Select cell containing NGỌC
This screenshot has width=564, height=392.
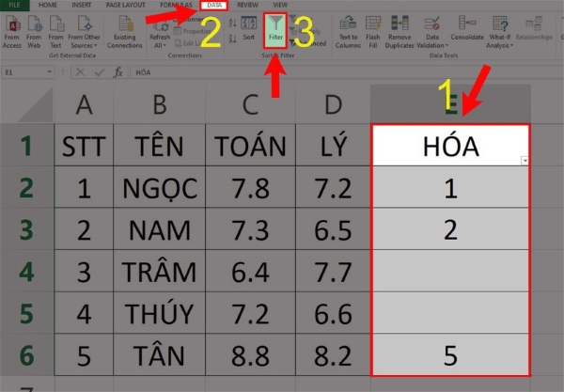160,189
